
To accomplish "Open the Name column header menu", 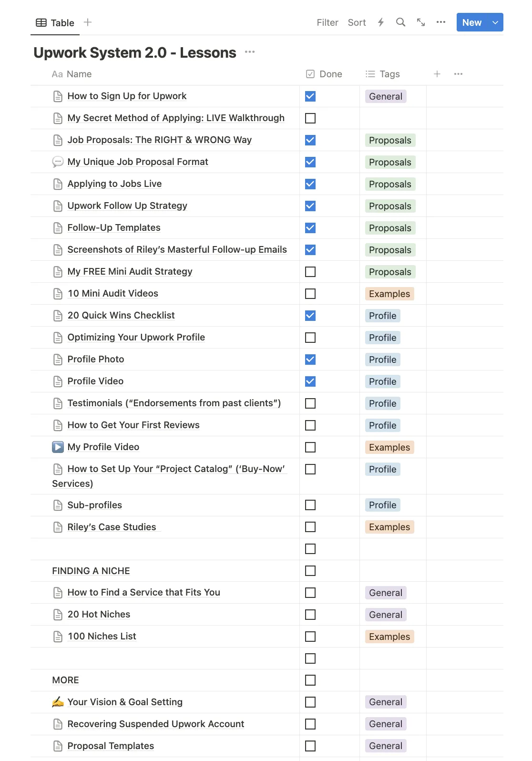I will (x=72, y=74).
